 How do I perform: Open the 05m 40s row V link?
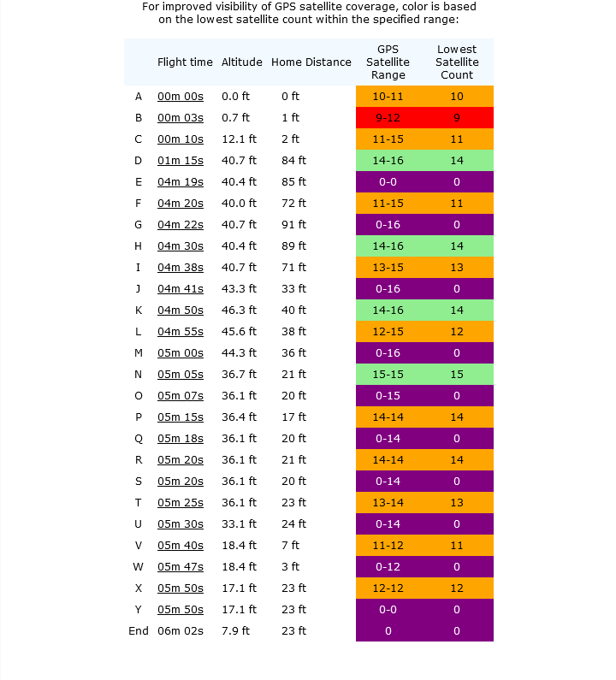pyautogui.click(x=180, y=545)
